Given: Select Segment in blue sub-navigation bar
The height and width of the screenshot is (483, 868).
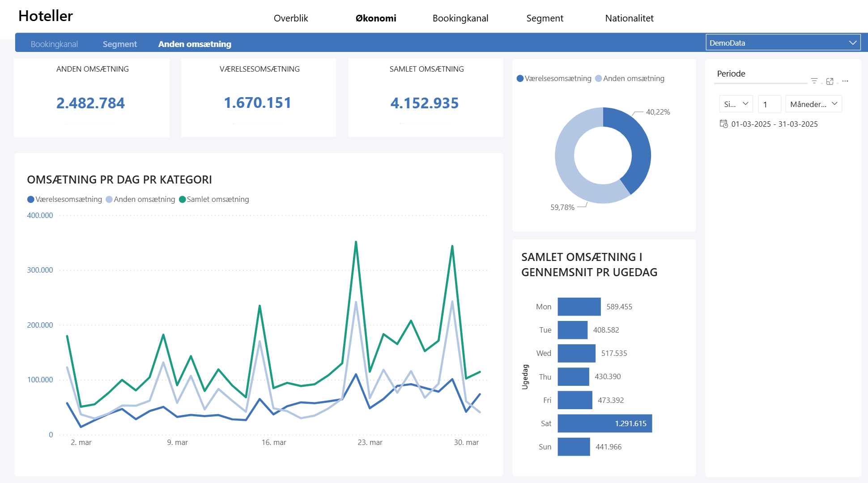Looking at the screenshot, I should 119,44.
